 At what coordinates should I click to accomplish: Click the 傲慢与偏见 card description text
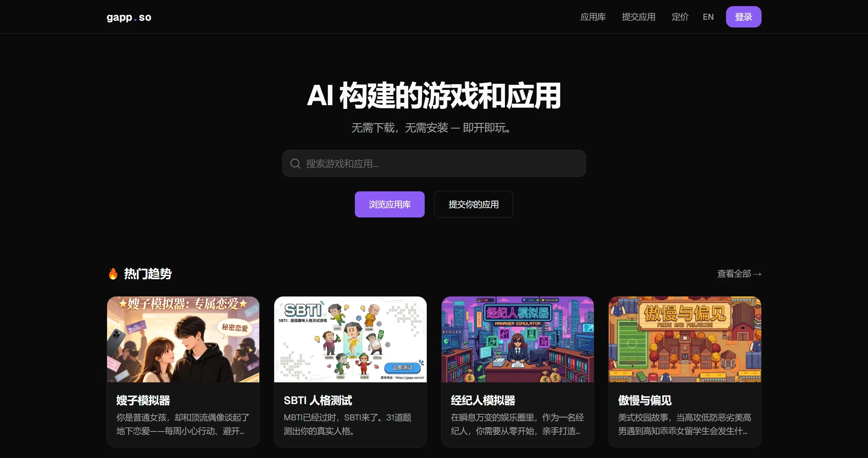click(684, 424)
